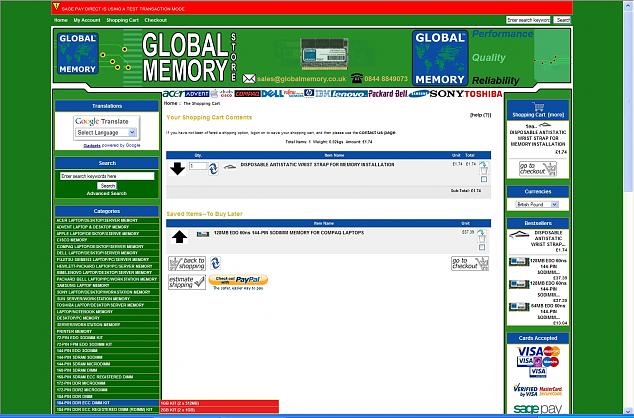Open Google Translate Select Language dropdown
The height and width of the screenshot is (418, 634).
point(106,133)
